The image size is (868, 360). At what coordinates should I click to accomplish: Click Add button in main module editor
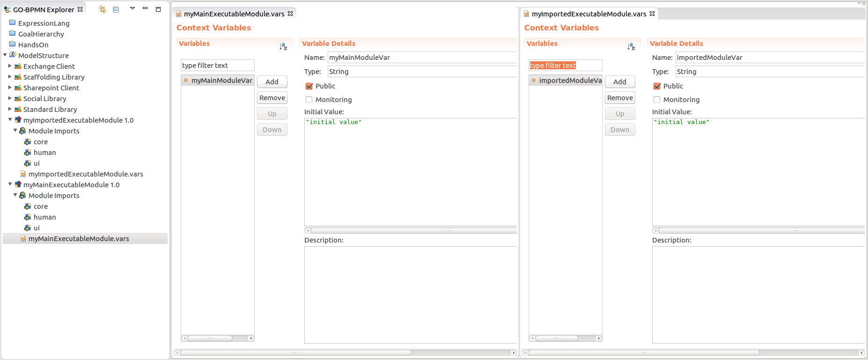click(x=272, y=82)
